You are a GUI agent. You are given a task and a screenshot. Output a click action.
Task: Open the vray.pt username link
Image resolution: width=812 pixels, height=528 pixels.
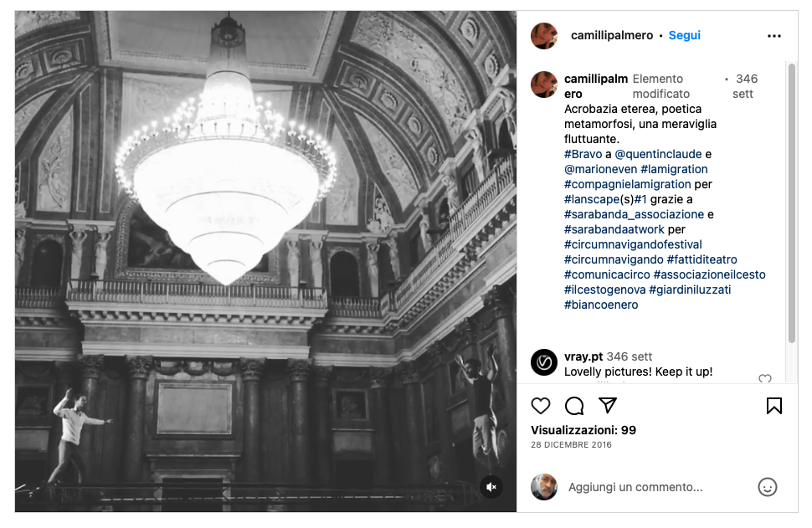tap(583, 356)
